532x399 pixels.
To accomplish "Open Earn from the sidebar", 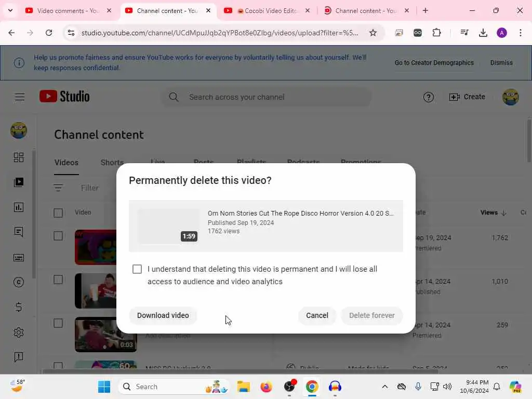I will pyautogui.click(x=19, y=307).
